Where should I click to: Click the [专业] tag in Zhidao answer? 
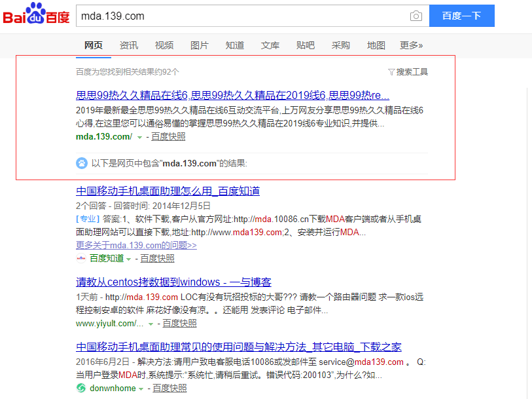[88, 219]
